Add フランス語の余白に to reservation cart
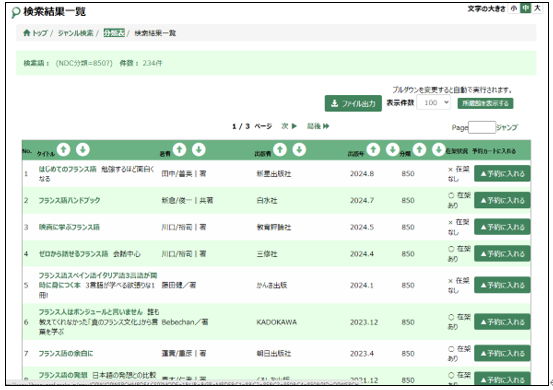 point(502,353)
